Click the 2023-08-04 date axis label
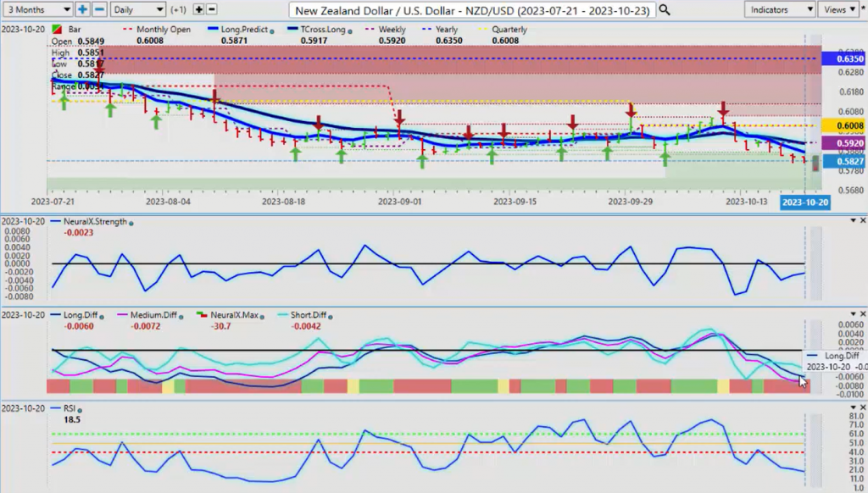 pos(168,202)
